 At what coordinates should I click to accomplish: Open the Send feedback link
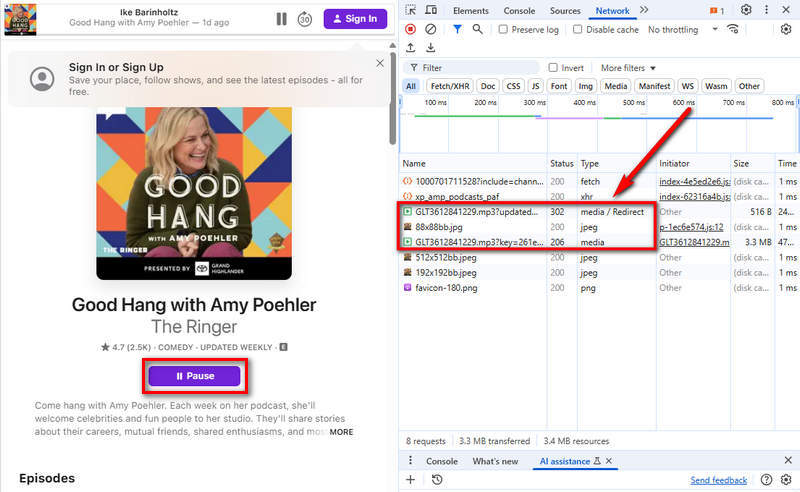pyautogui.click(x=718, y=480)
